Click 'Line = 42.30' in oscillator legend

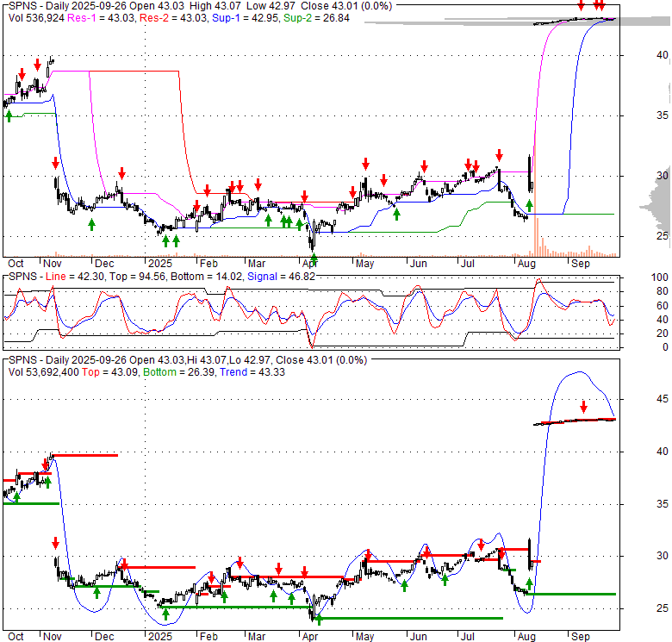pyautogui.click(x=75, y=277)
